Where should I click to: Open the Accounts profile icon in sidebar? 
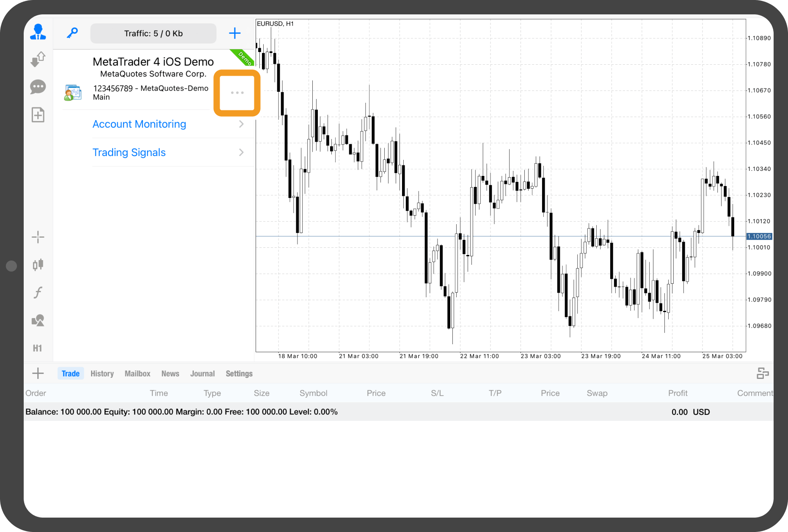click(x=38, y=32)
